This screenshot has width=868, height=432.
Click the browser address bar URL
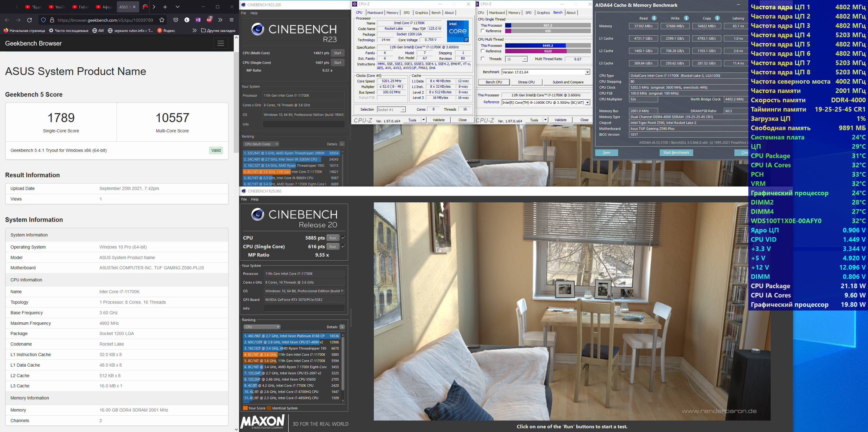pyautogui.click(x=105, y=20)
